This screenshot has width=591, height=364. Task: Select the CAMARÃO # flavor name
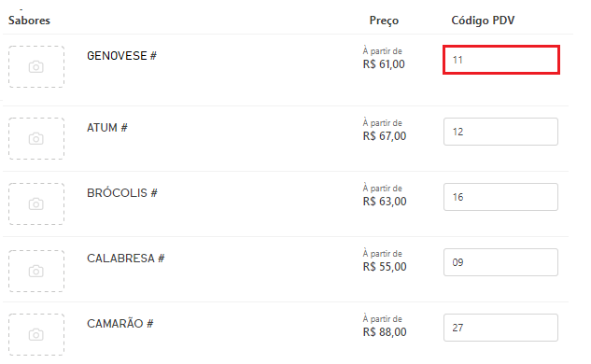(x=120, y=324)
